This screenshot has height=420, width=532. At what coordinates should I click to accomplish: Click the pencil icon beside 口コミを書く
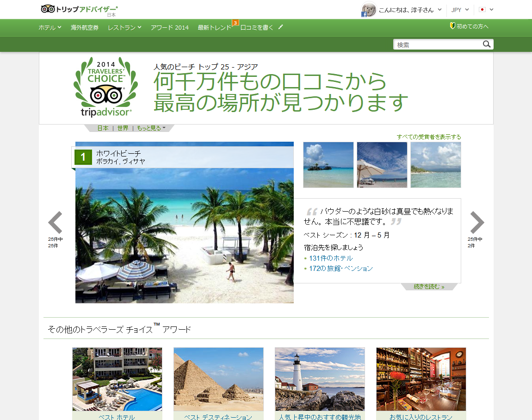point(280,27)
